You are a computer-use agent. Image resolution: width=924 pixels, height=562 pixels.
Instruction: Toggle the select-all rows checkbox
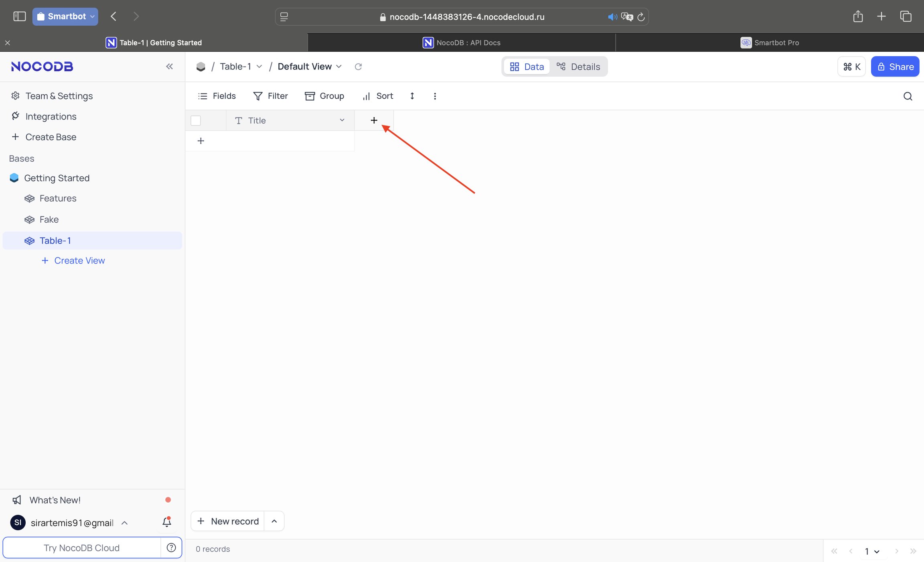(x=196, y=120)
